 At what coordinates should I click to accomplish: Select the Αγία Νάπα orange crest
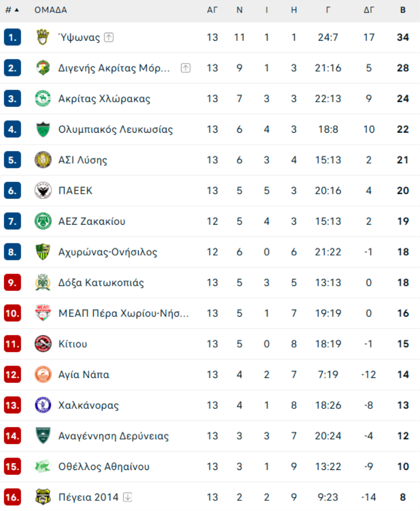click(42, 374)
